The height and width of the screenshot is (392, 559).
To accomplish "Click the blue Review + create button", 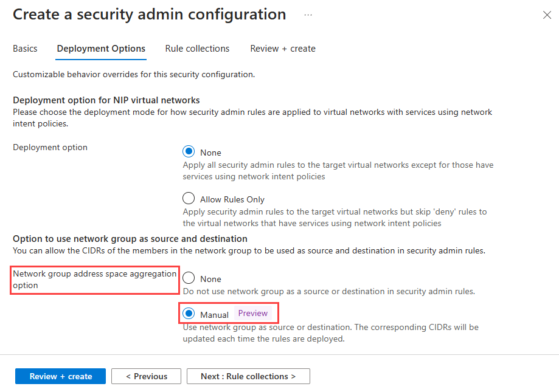I will tap(60, 376).
